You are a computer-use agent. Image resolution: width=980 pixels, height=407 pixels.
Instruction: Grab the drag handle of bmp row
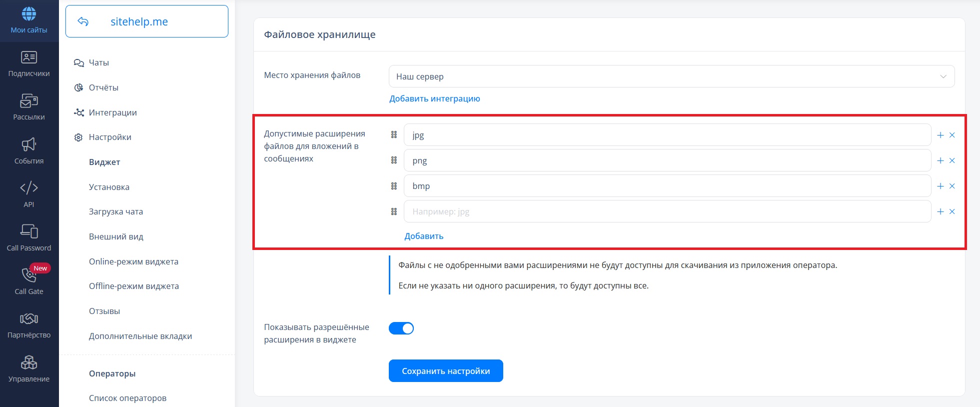[394, 186]
